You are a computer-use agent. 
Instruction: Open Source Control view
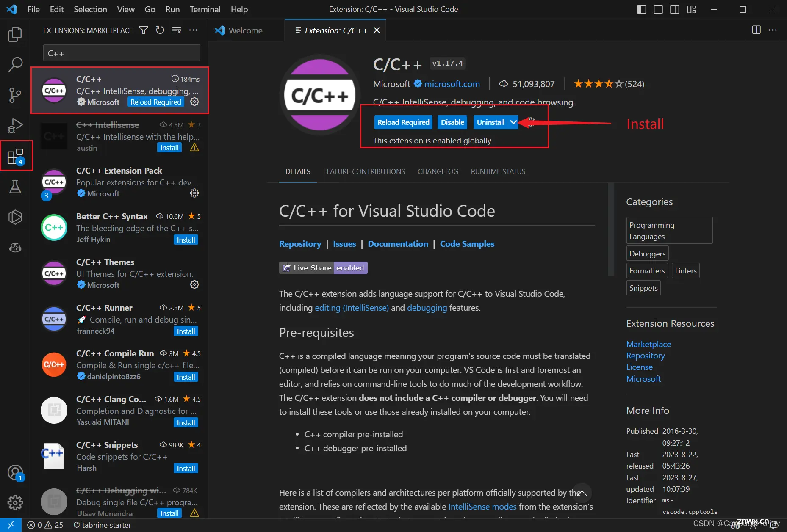(x=15, y=95)
